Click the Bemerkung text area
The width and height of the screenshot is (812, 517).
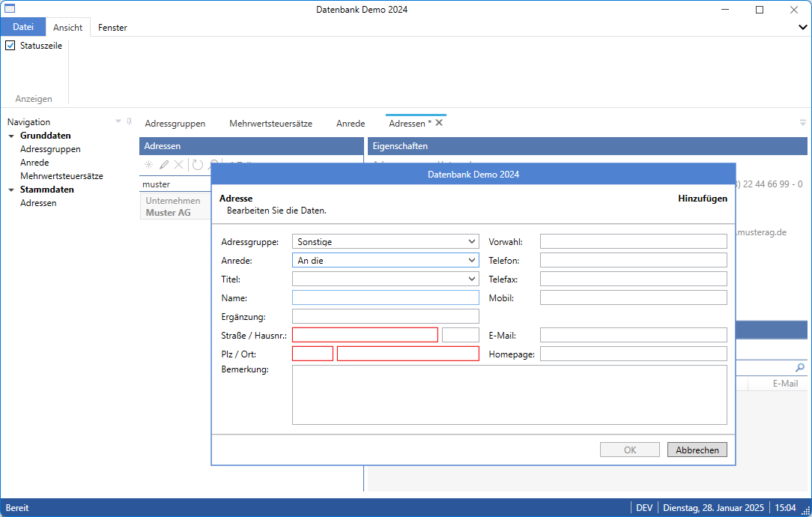click(x=509, y=395)
